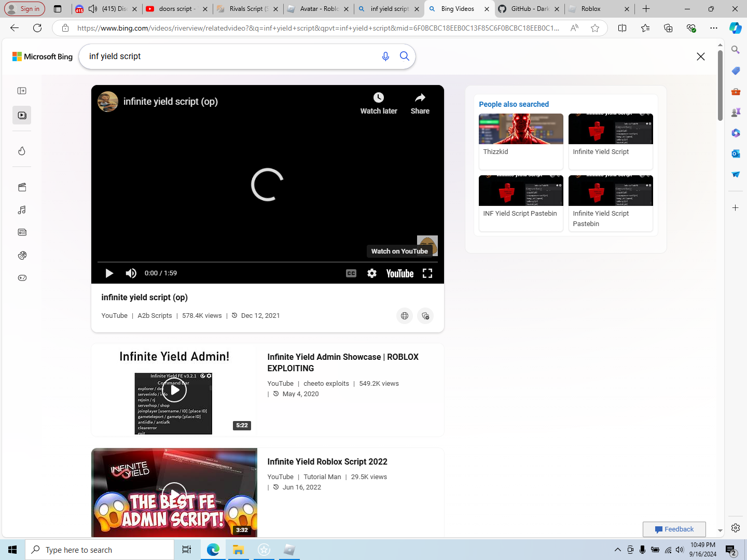The image size is (747, 560).
Task: Open video settings gear in player
Action: 372,273
